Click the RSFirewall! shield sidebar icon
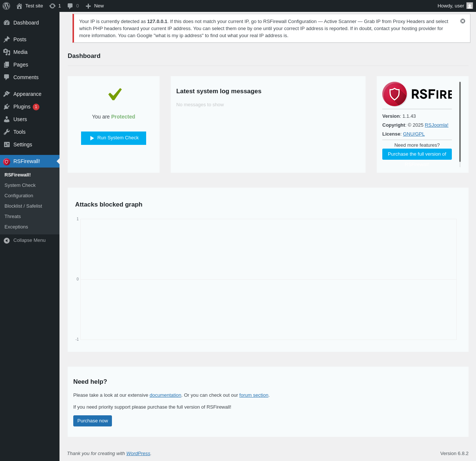The image size is (476, 461). [x=7, y=162]
